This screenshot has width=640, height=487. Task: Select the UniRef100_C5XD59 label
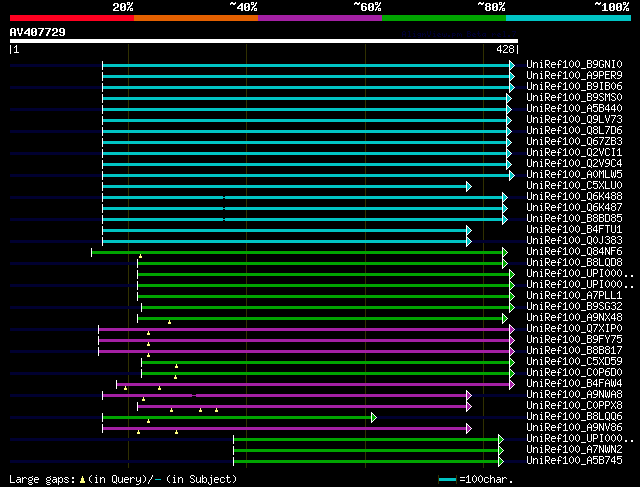click(574, 362)
